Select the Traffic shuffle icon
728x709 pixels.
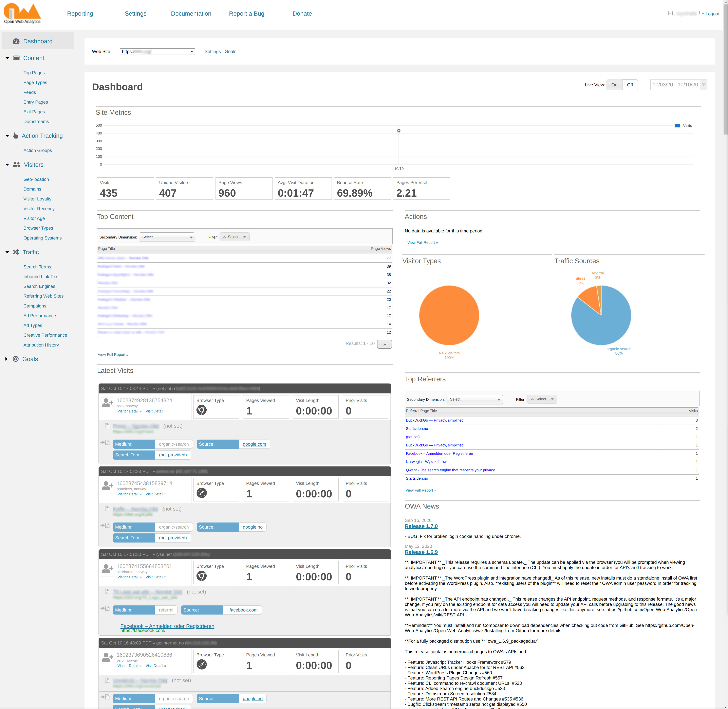pyautogui.click(x=16, y=252)
